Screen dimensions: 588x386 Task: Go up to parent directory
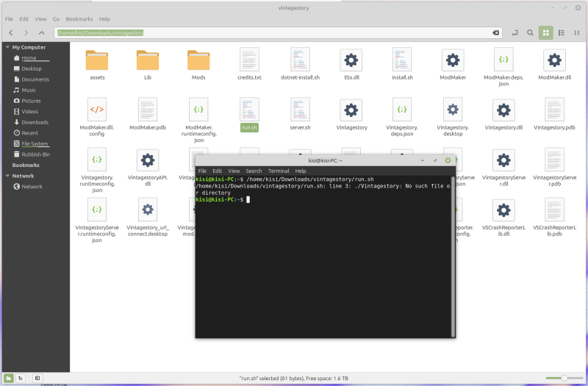(42, 33)
